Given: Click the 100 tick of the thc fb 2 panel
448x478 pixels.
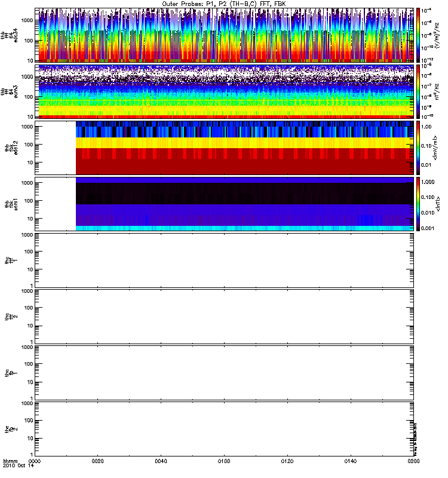Looking at the screenshot, I should tap(29, 421).
